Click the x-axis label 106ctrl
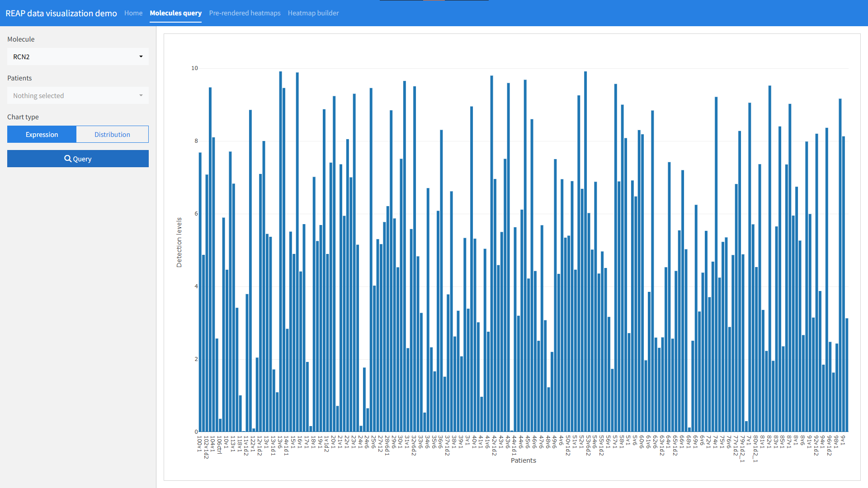The height and width of the screenshot is (488, 868). coord(219,445)
